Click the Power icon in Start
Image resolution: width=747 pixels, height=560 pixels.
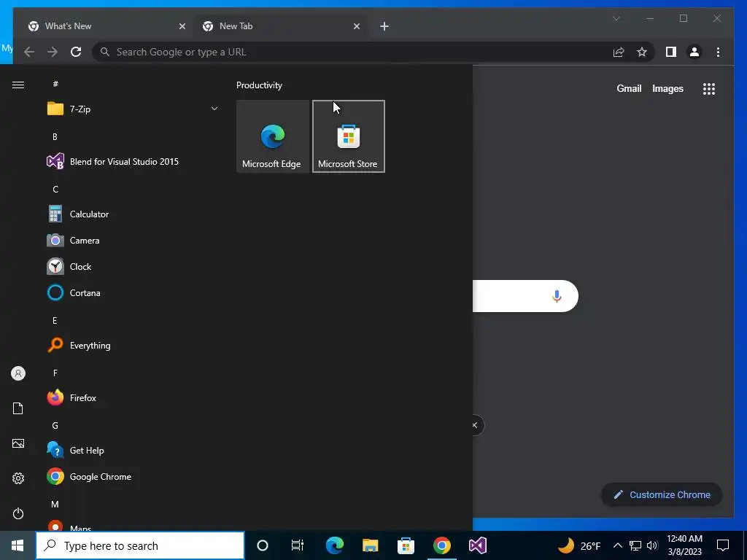coord(18,513)
